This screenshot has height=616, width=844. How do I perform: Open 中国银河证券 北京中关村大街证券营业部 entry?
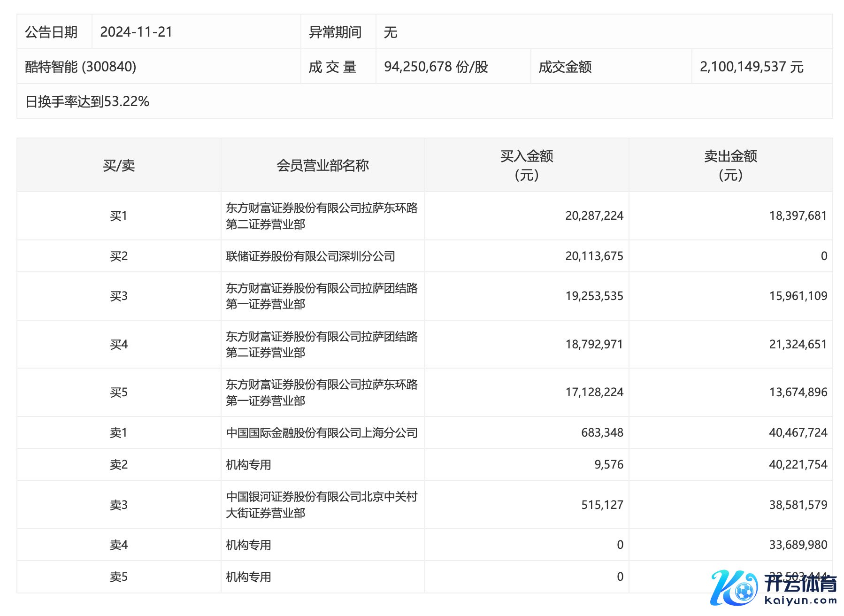[x=322, y=505]
